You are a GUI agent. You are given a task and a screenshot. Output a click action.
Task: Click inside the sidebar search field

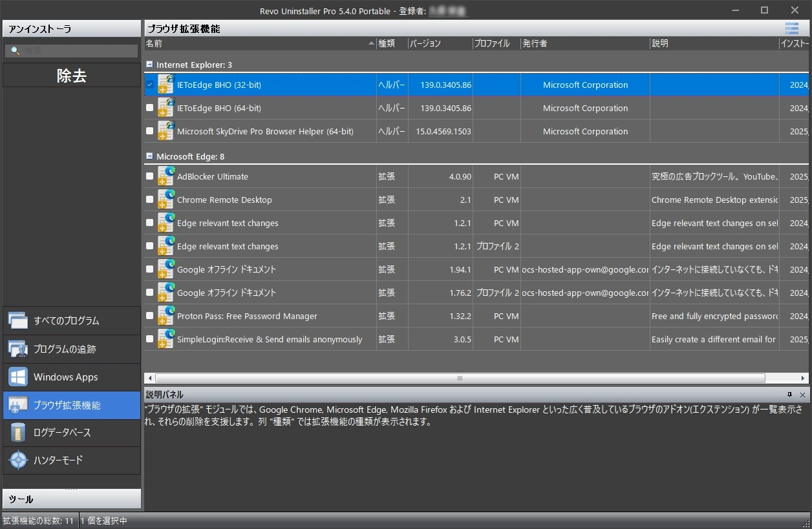tap(72, 51)
